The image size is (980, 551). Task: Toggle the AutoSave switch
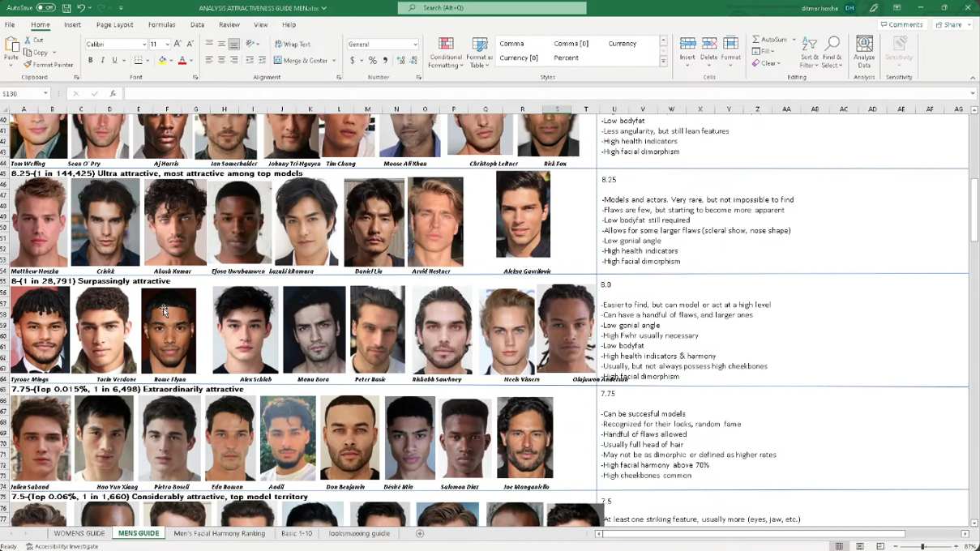tap(45, 8)
